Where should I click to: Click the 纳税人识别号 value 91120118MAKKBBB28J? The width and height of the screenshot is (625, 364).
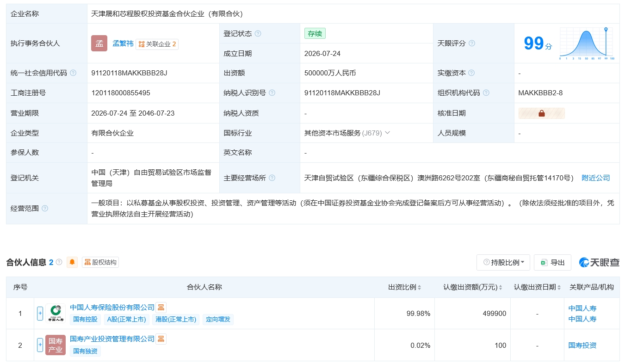pos(342,93)
